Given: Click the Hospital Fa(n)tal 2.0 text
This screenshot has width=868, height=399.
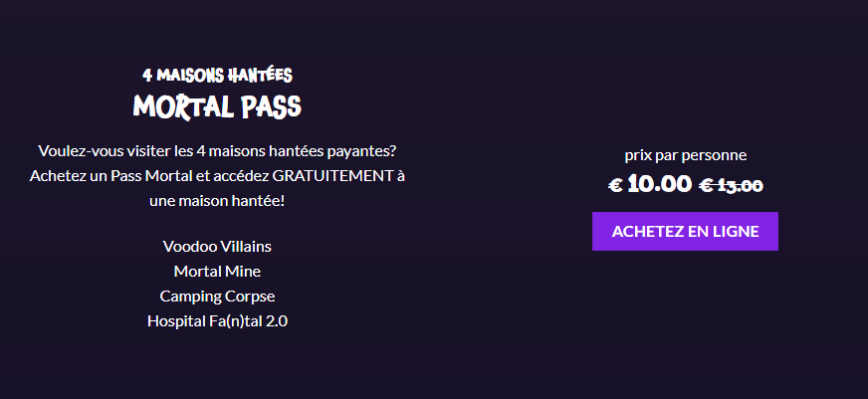Looking at the screenshot, I should point(217,321).
